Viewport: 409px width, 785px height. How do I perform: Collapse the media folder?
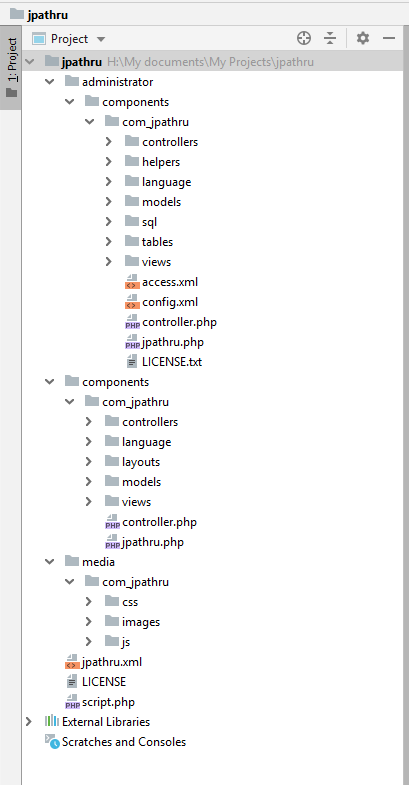[49, 562]
